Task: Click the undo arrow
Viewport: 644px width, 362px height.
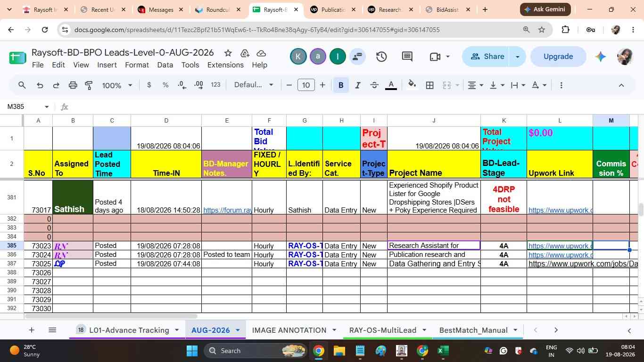Action: (40, 85)
